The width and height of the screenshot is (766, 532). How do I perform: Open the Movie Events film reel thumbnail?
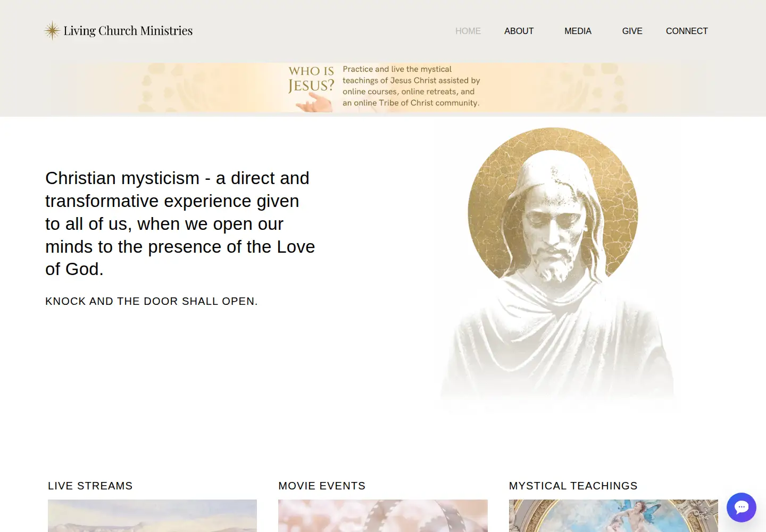pyautogui.click(x=383, y=516)
